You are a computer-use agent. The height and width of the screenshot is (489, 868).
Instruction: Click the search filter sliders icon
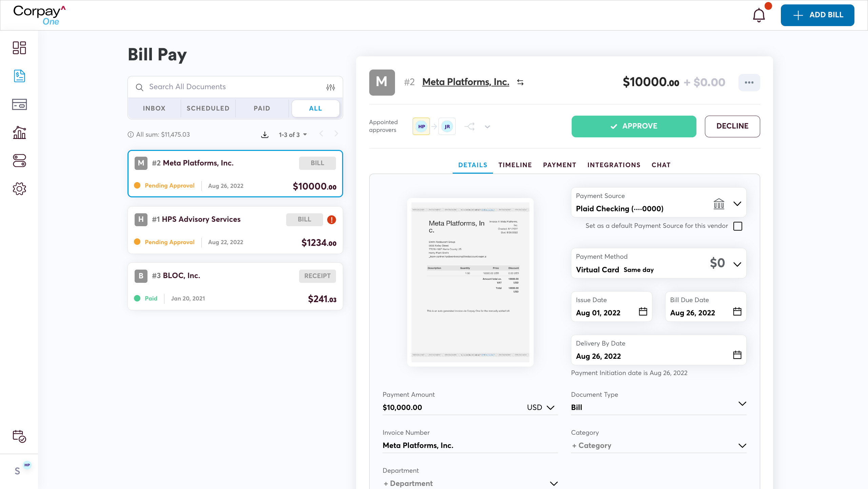tap(331, 87)
